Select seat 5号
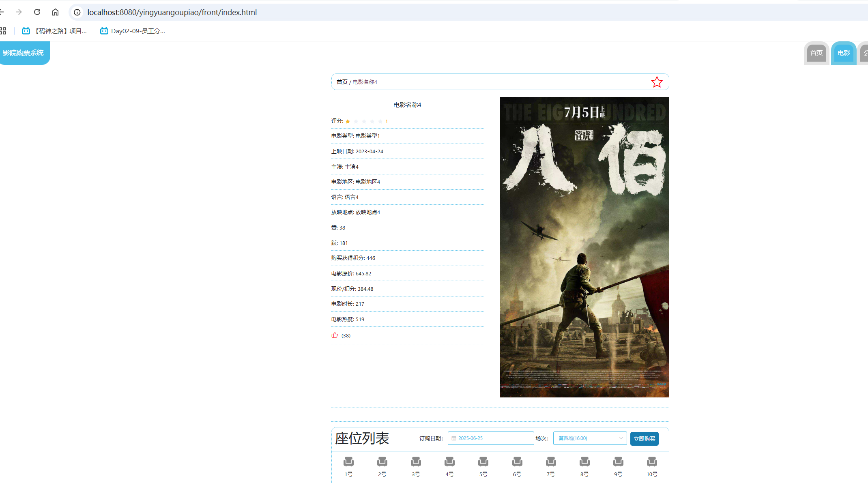868x483 pixels. (483, 466)
